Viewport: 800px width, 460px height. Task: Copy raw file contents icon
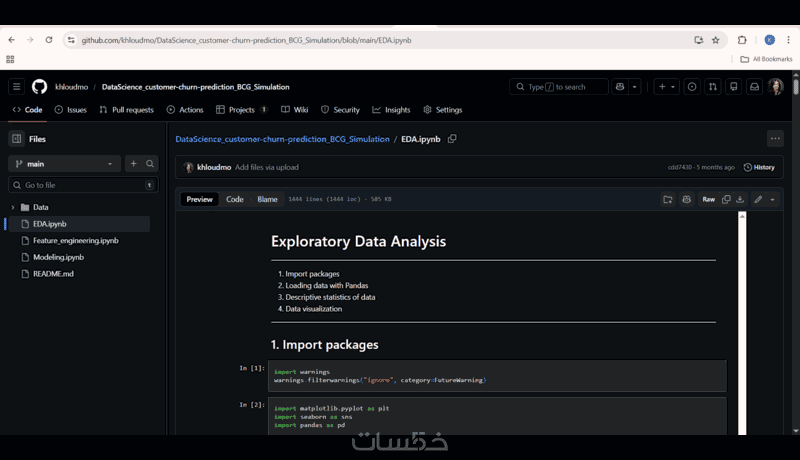coord(726,199)
